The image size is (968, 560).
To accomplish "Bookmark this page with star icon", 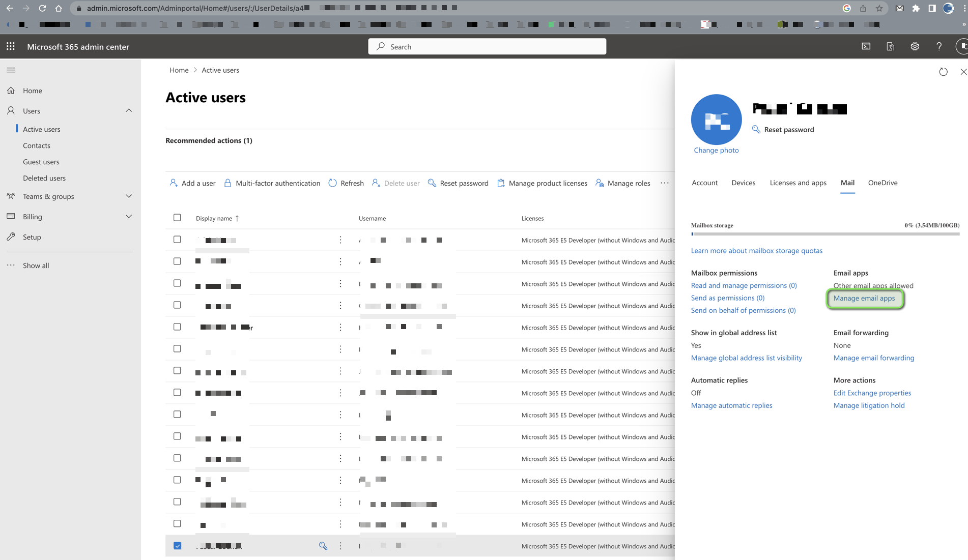I will 879,8.
